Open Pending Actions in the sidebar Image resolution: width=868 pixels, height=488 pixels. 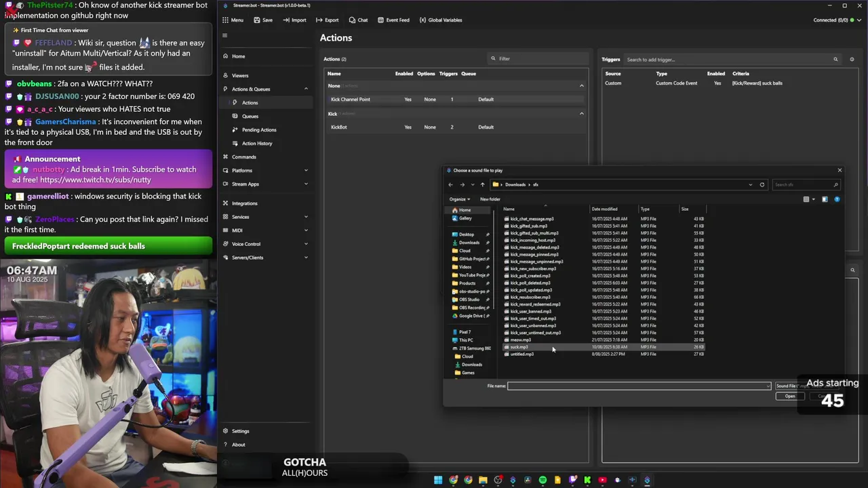coord(266,129)
